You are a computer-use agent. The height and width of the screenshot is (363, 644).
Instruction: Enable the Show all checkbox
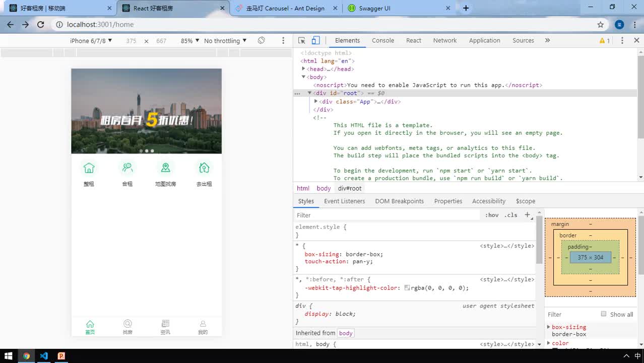tap(604, 314)
